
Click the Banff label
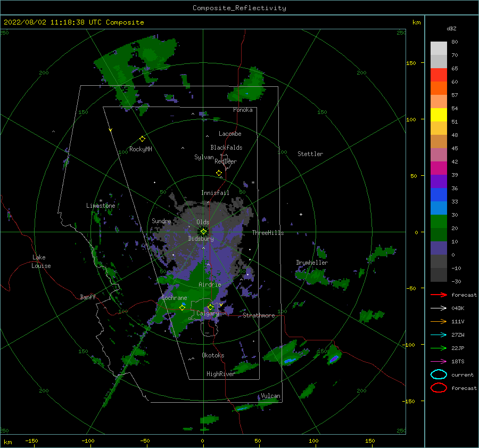[x=88, y=297]
